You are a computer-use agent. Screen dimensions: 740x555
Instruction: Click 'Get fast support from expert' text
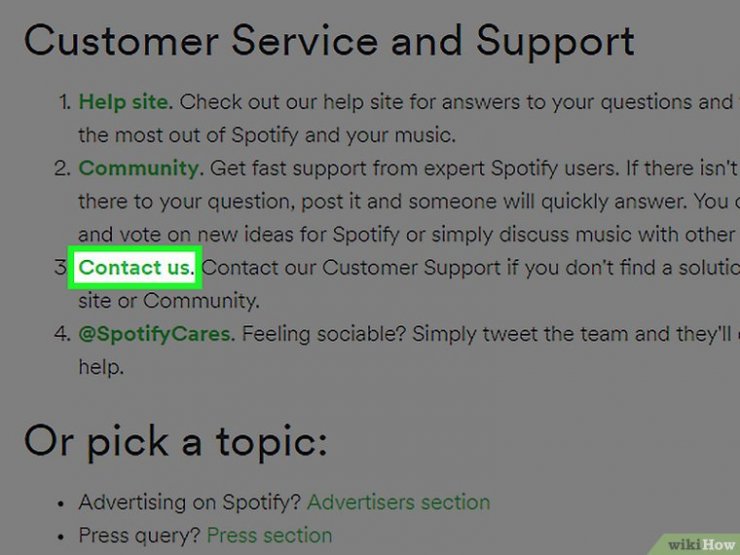pos(347,168)
